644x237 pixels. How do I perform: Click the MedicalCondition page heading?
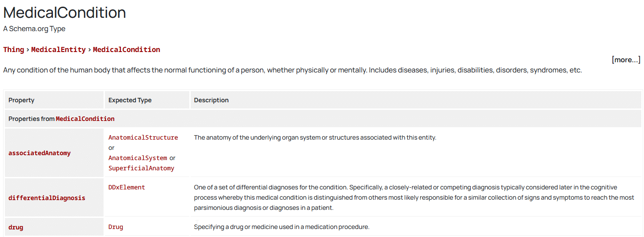pyautogui.click(x=64, y=12)
